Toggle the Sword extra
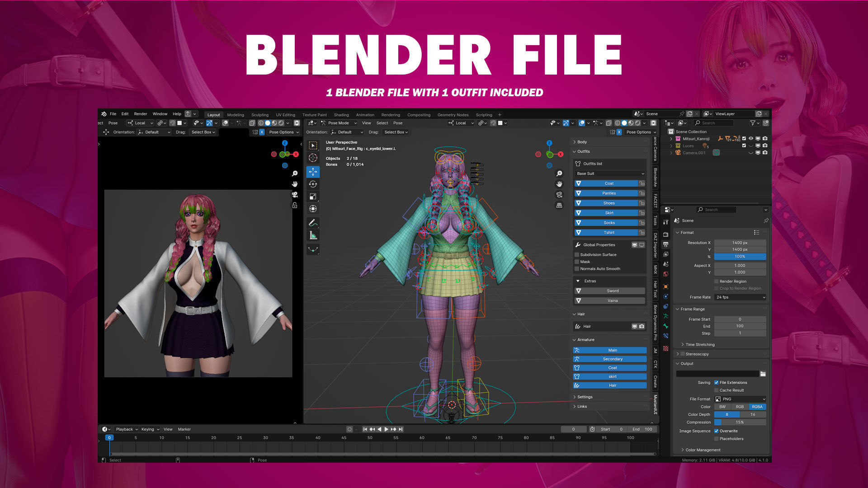868x488 pixels. point(609,291)
